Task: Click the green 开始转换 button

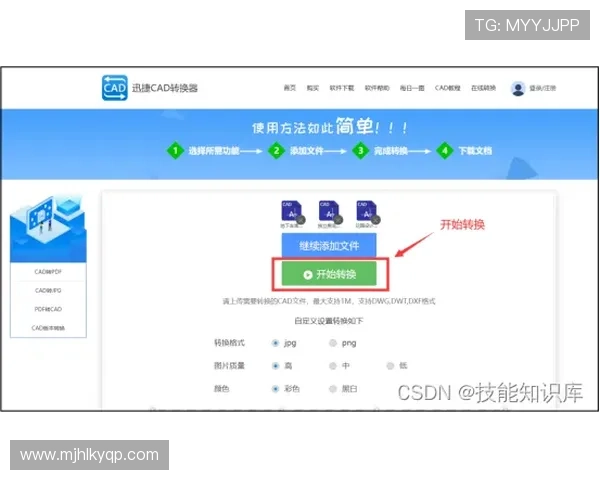Action: (x=329, y=274)
